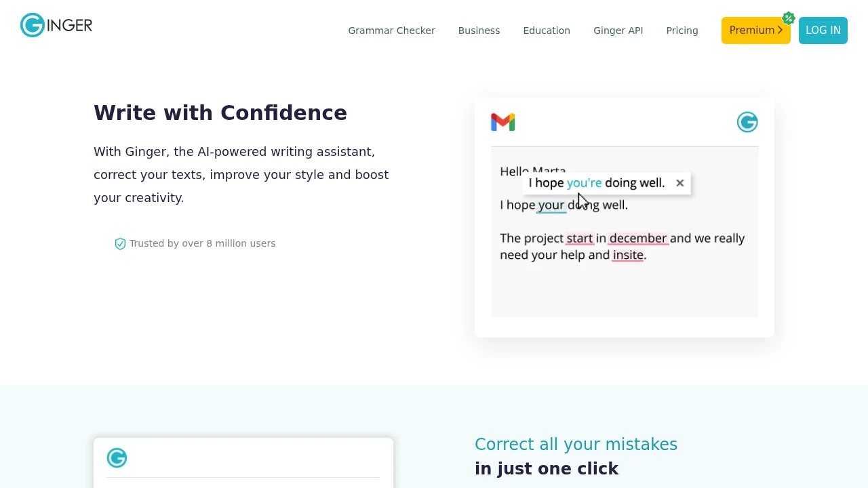
Task: Open Ginger API from the navigation
Action: coord(618,30)
